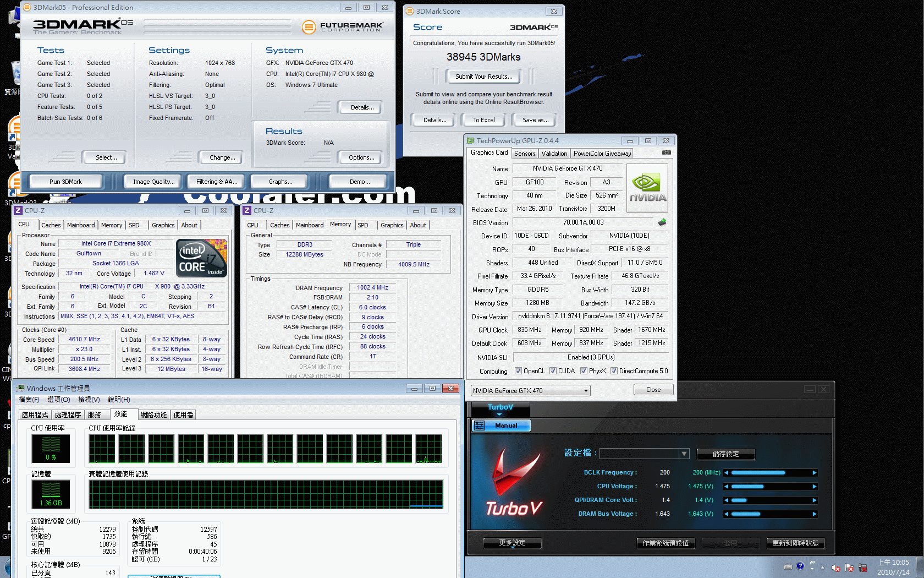Open PowerColor Giveaway tab in GPU-Z
The image size is (924, 578).
(602, 154)
